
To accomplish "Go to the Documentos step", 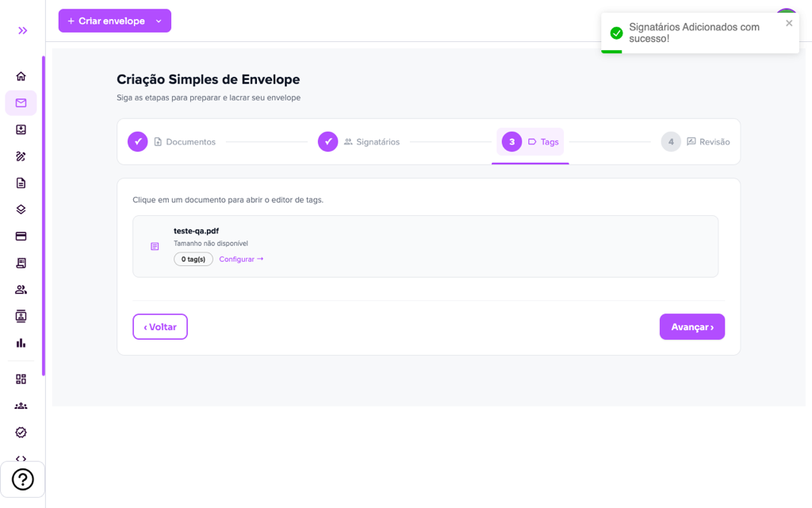I will point(172,141).
